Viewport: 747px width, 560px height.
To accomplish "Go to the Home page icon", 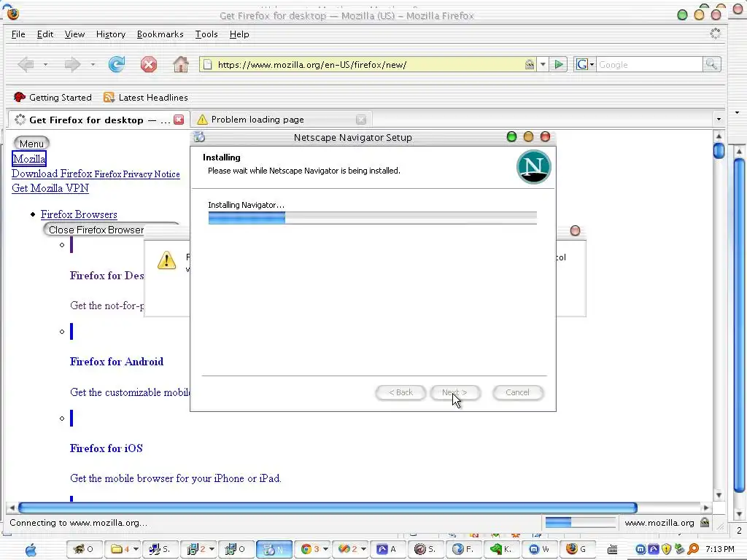I will (x=181, y=64).
